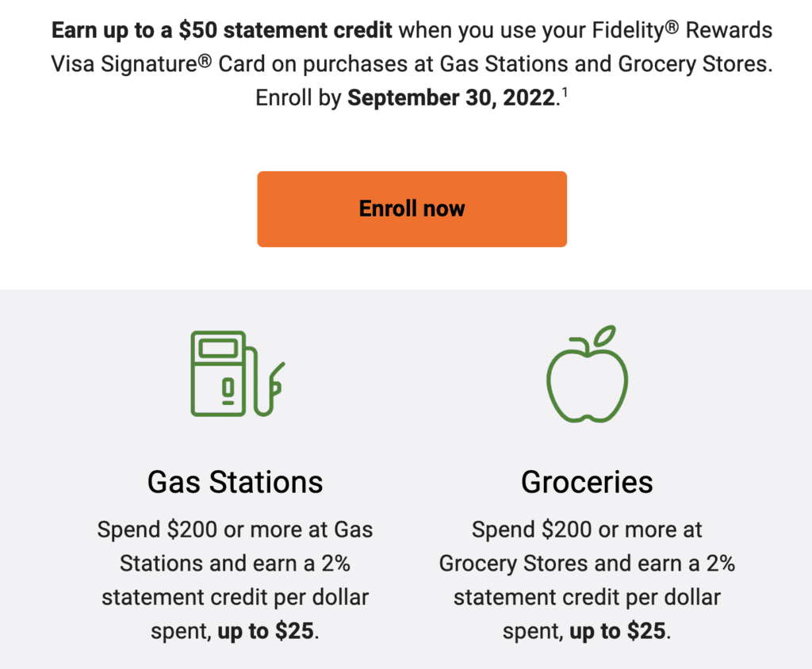Click the bold $50 statement credit text
The height and width of the screenshot is (669, 812).
pos(285,30)
